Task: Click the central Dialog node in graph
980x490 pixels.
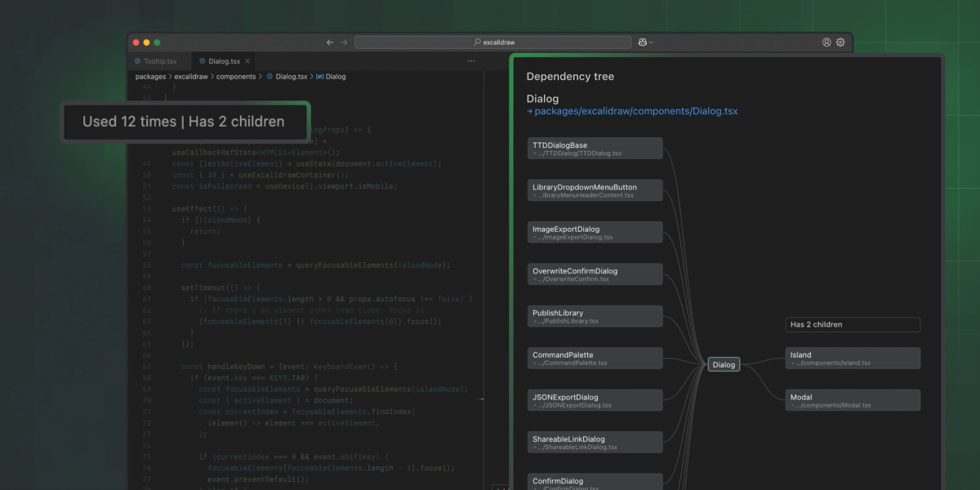Action: point(724,365)
